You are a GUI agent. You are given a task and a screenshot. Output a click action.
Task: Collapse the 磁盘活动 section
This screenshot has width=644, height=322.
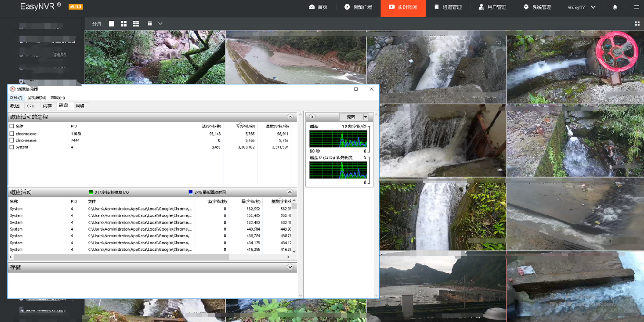(x=290, y=192)
